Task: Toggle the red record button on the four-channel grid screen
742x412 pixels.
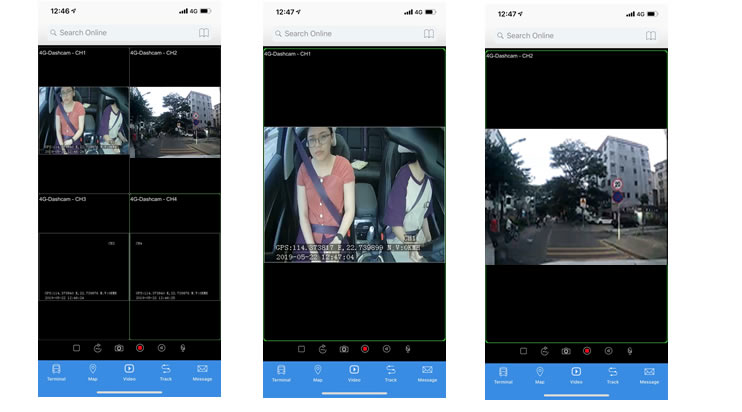Action: [140, 348]
